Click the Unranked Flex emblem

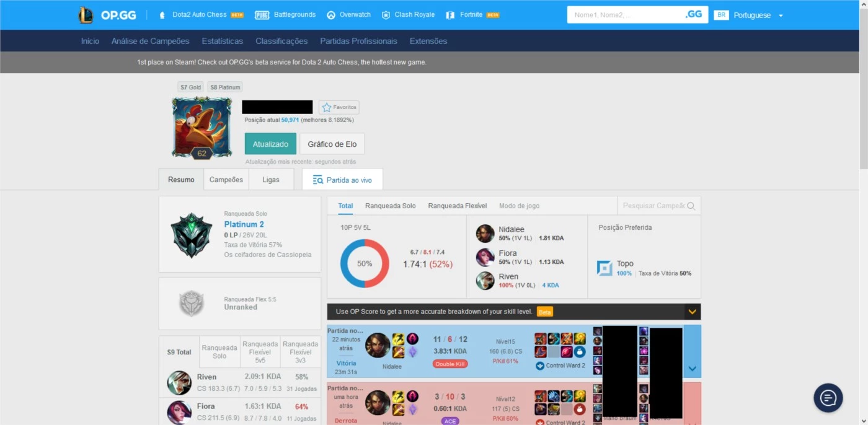[192, 304]
